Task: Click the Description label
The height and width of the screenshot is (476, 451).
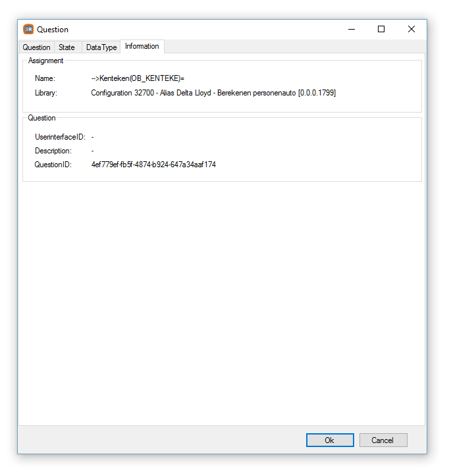Action: click(53, 151)
